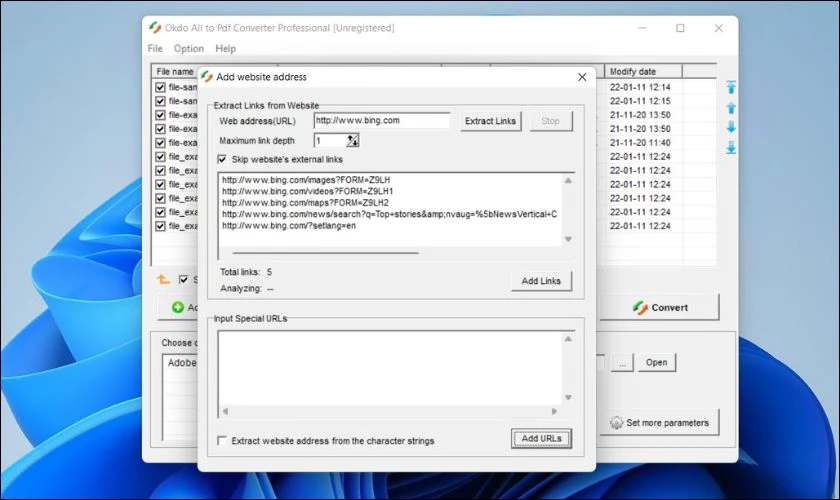Viewport: 840px width, 500px height.
Task: Select the bing.com/news/search link
Action: point(389,214)
